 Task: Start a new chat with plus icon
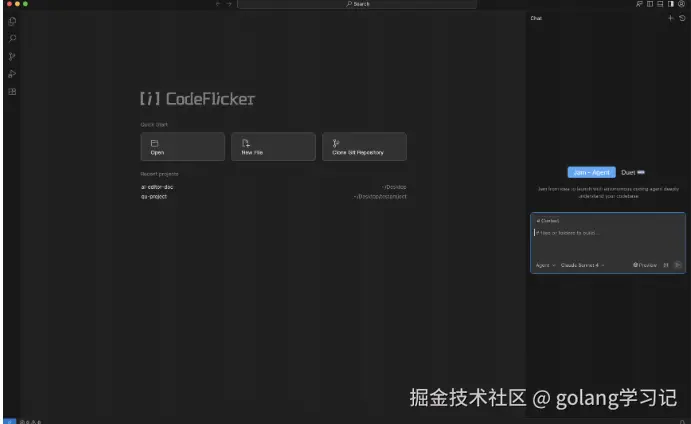pyautogui.click(x=671, y=18)
